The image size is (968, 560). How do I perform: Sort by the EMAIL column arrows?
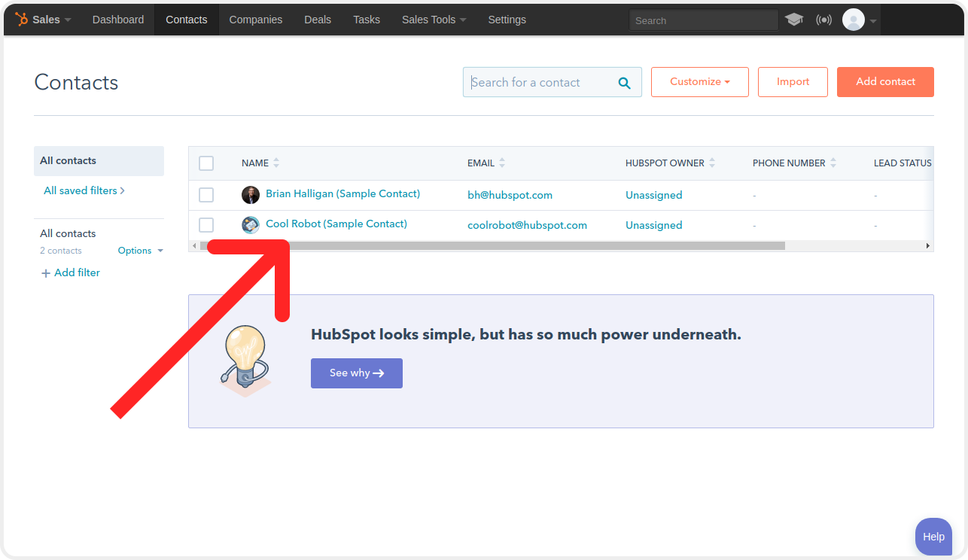(502, 163)
